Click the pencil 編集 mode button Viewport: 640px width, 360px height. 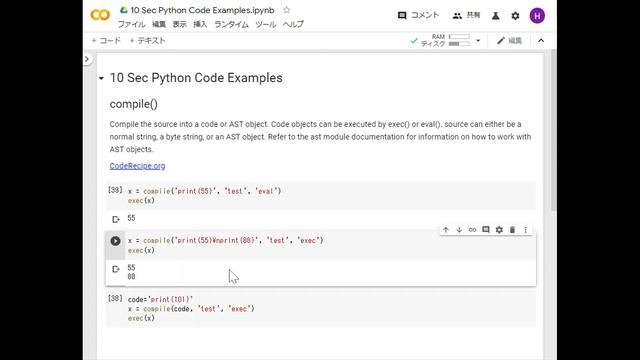(509, 40)
